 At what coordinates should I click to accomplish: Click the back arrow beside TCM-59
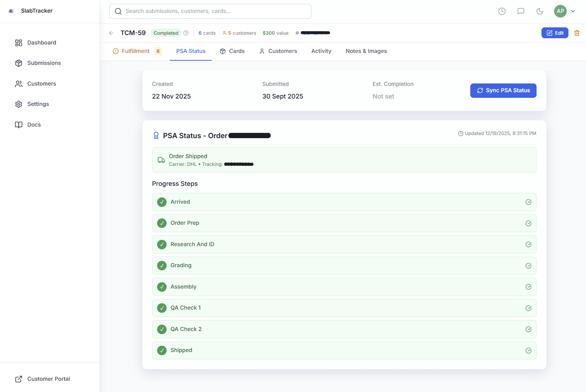111,33
